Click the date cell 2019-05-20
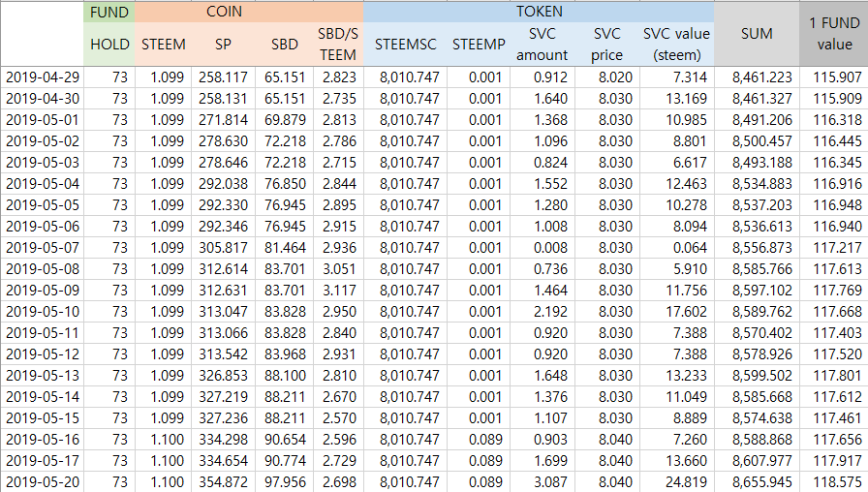 (42, 481)
